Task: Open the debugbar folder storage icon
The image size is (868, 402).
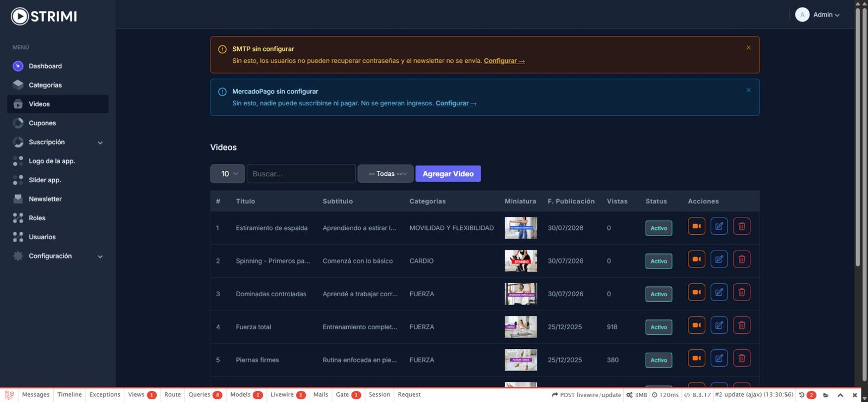Action: point(826,395)
